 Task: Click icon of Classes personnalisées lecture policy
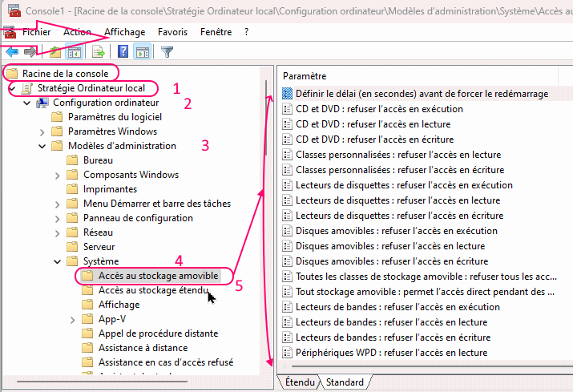(287, 155)
